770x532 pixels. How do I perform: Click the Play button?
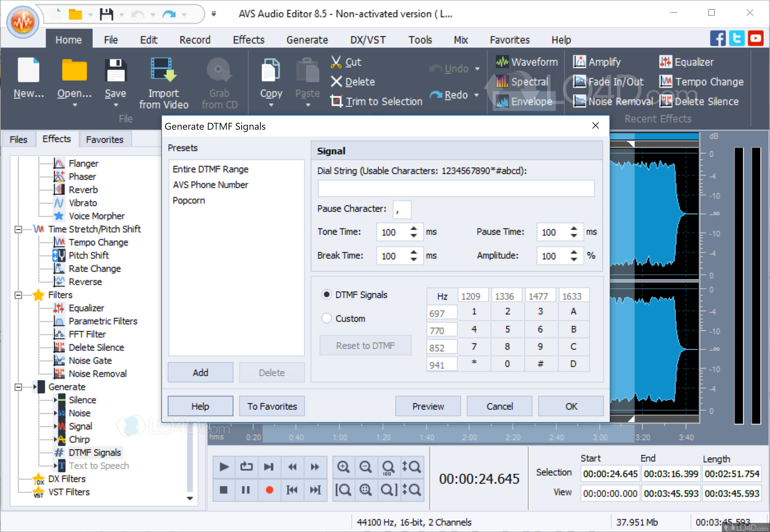224,467
